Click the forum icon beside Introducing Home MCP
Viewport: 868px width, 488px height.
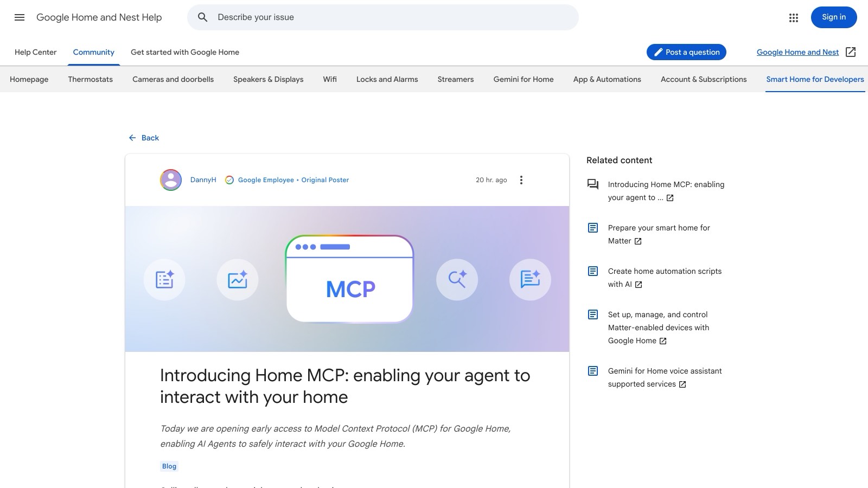point(593,184)
